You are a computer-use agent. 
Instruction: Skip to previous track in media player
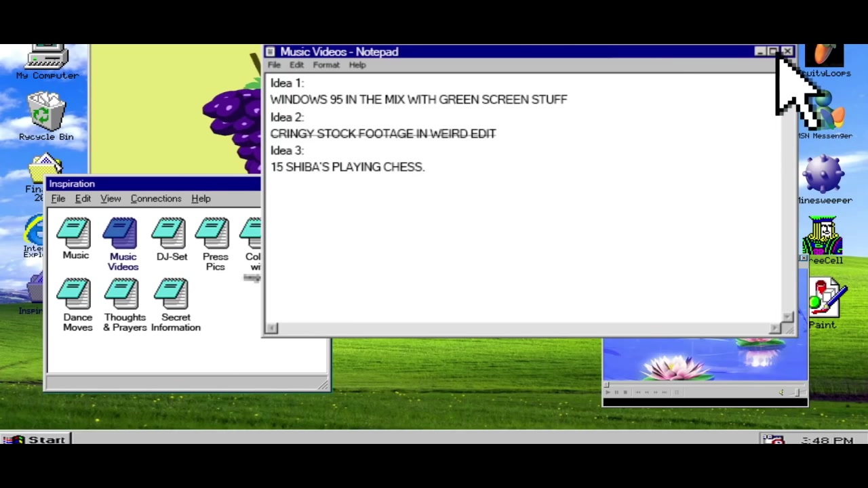638,392
